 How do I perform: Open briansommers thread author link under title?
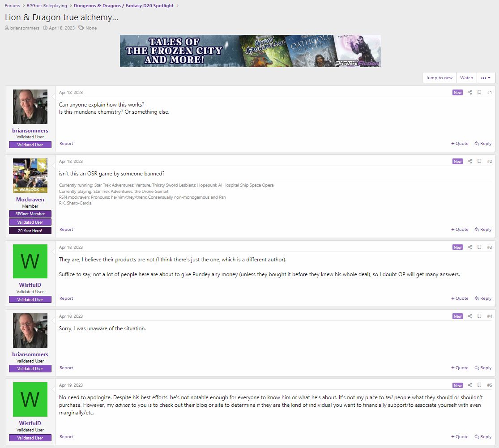tap(25, 28)
